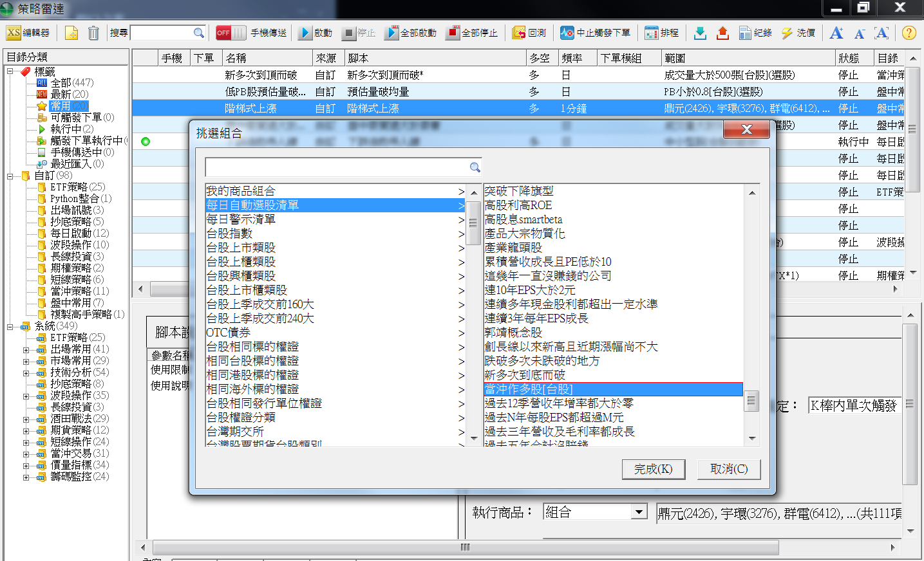Click the increase font size icon
This screenshot has width=924, height=561.
[836, 33]
